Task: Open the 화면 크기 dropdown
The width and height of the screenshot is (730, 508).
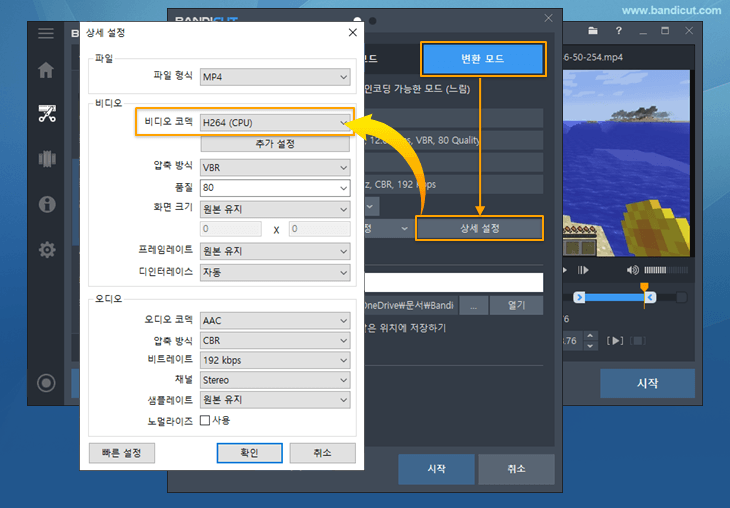Action: tap(275, 210)
